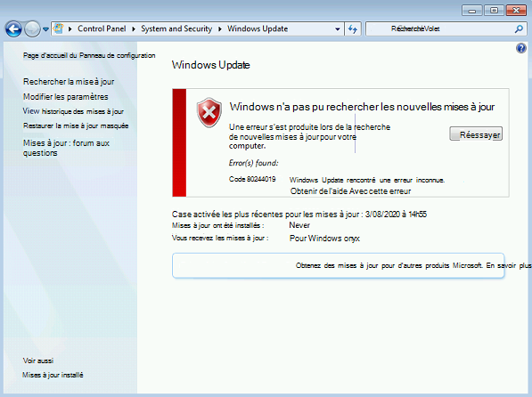
Task: Click 'Pour Windows onyx' value text
Action: click(x=324, y=239)
